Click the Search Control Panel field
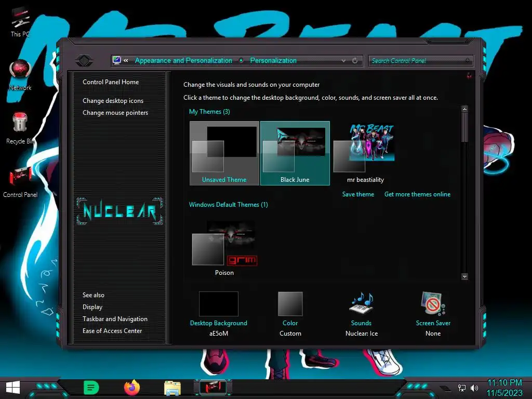Screen dimensions: 532x399 coord(420,61)
